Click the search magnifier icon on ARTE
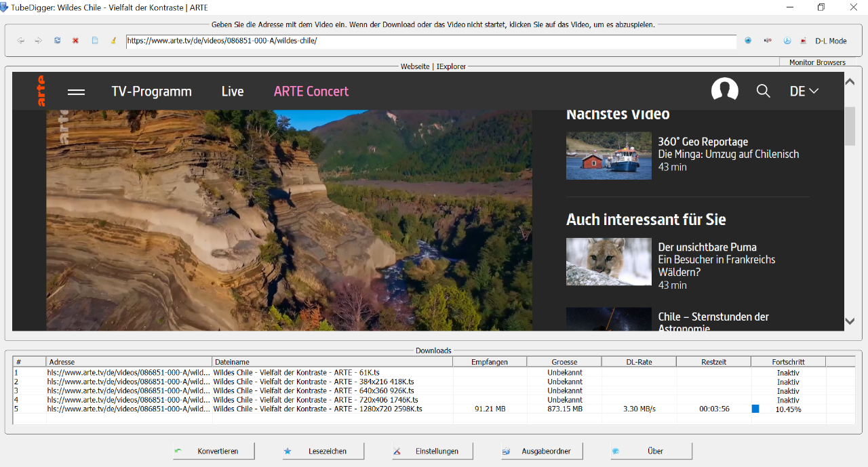Viewport: 868px width, 467px height. [764, 91]
